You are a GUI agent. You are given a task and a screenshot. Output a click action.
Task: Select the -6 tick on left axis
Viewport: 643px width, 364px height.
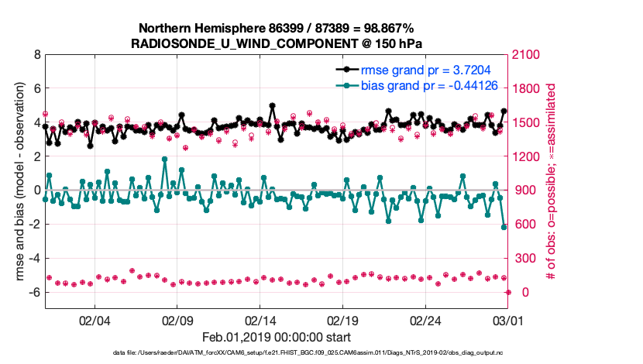coord(34,293)
